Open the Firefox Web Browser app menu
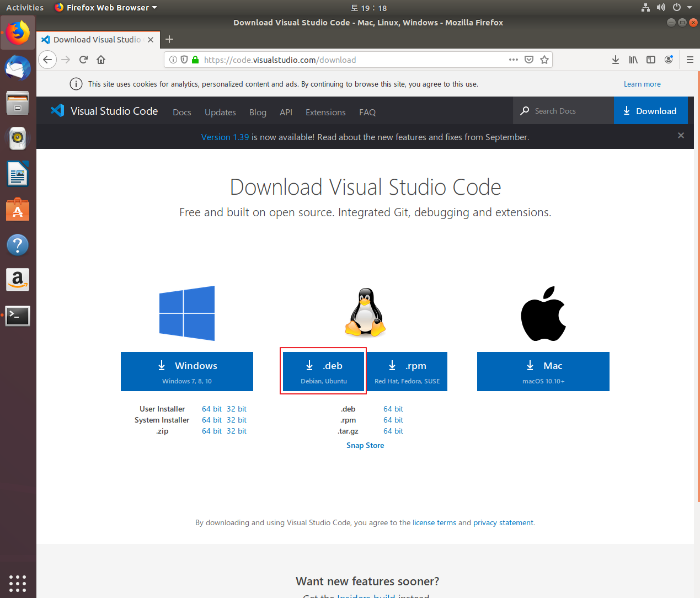This screenshot has height=598, width=700. [x=106, y=8]
